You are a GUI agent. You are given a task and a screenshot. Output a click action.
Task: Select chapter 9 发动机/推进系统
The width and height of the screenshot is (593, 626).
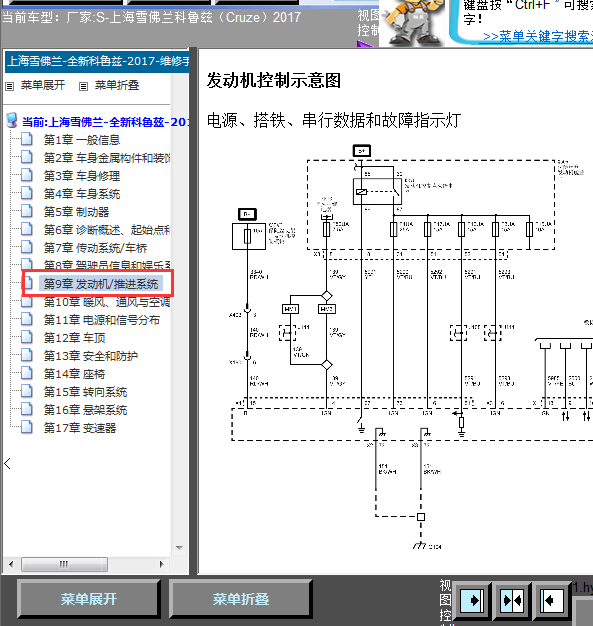pos(101,284)
